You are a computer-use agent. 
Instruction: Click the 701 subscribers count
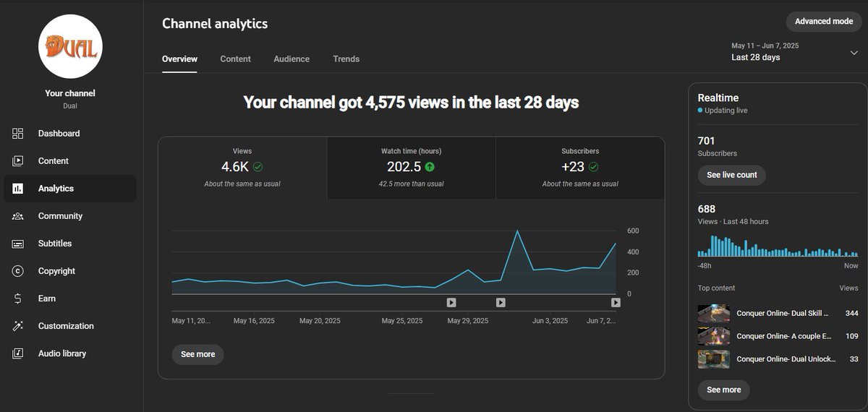click(706, 141)
